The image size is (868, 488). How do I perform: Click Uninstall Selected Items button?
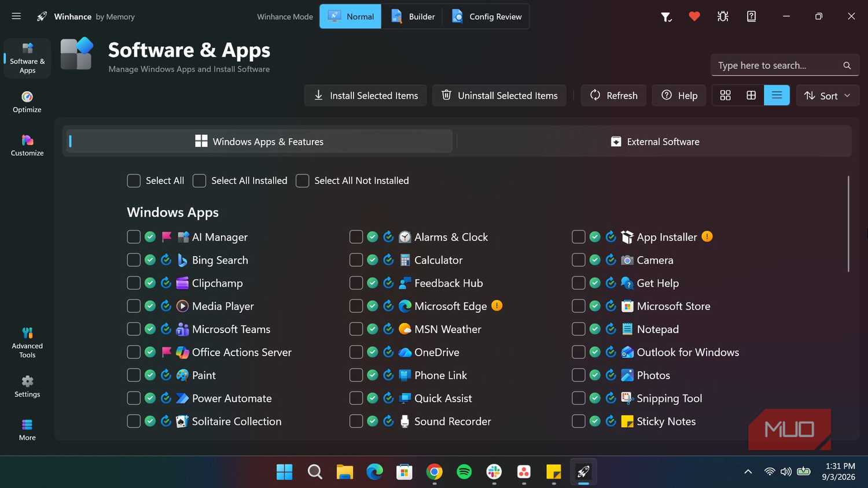(x=499, y=95)
